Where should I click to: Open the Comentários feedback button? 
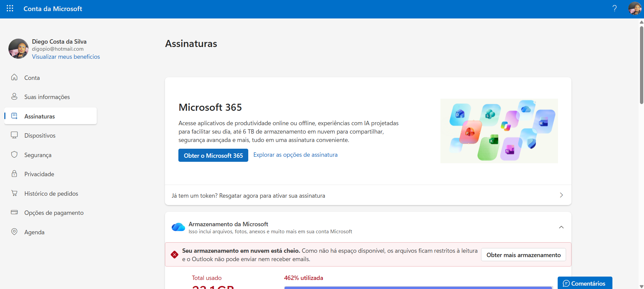point(585,283)
